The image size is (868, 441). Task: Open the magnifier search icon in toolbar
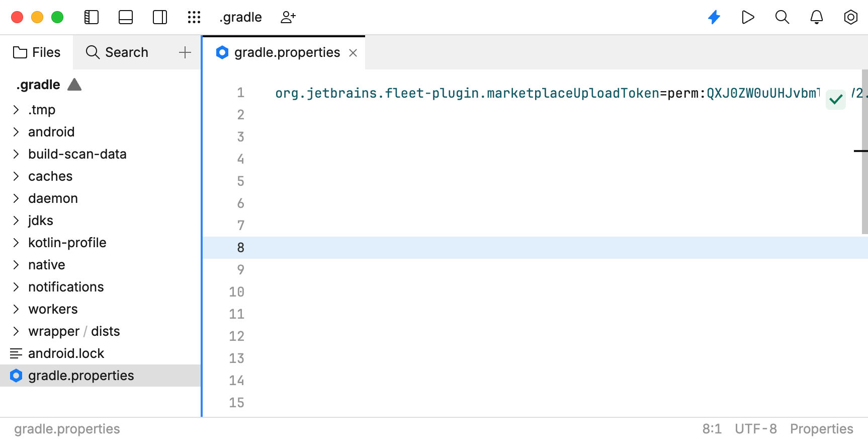coord(782,17)
